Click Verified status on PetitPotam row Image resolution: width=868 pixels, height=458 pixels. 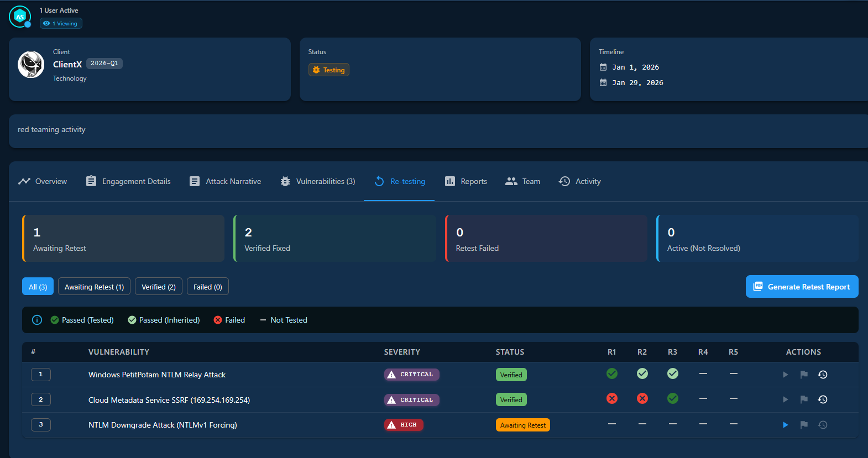[x=511, y=375]
